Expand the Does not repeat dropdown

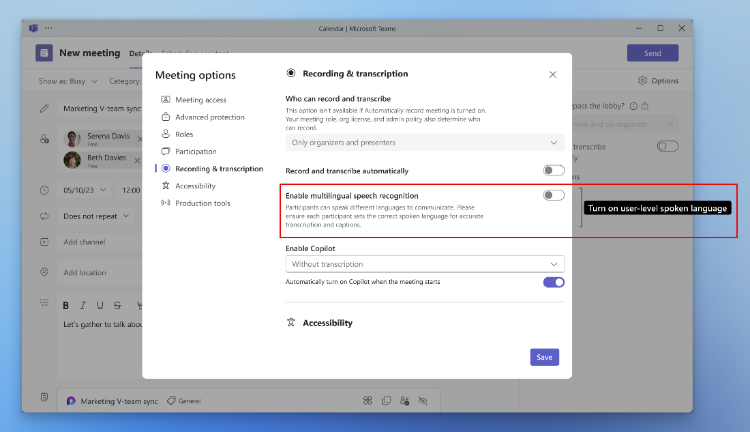(96, 216)
